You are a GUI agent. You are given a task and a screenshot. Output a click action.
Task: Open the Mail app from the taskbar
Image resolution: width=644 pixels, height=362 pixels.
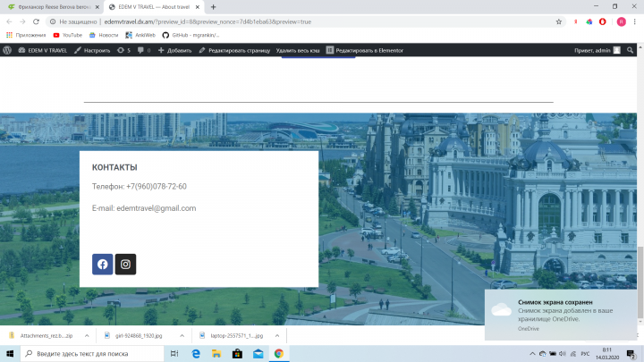point(258,353)
